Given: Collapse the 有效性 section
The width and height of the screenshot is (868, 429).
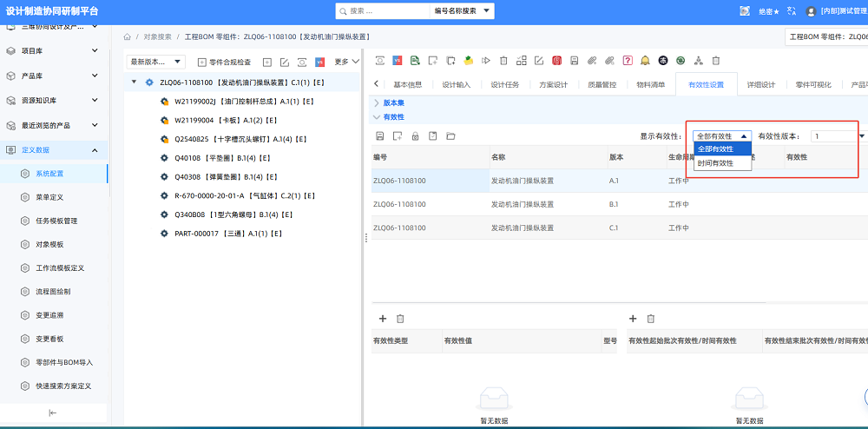Looking at the screenshot, I should [x=377, y=117].
